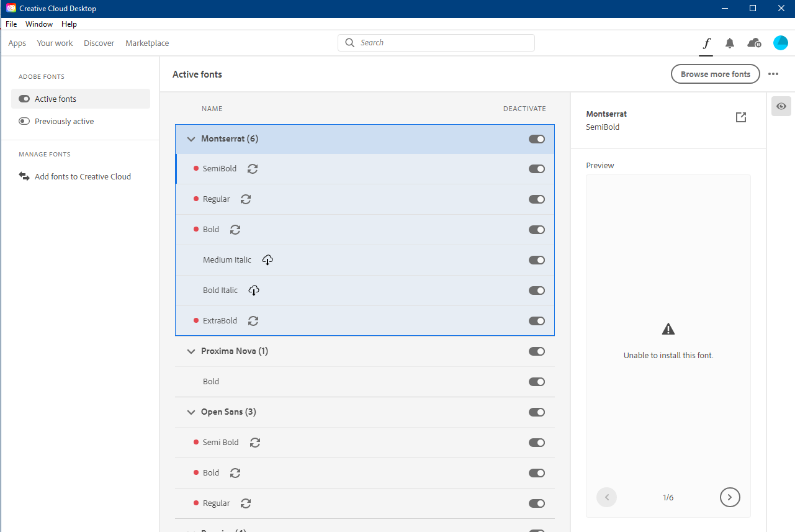Image resolution: width=795 pixels, height=532 pixels.
Task: Click the retry sync icon beside Open Sans Bold
Action: click(235, 473)
